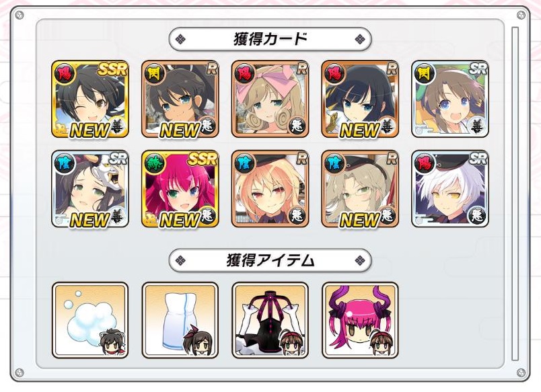Click the SSR rarity badge on first card

click(x=113, y=69)
